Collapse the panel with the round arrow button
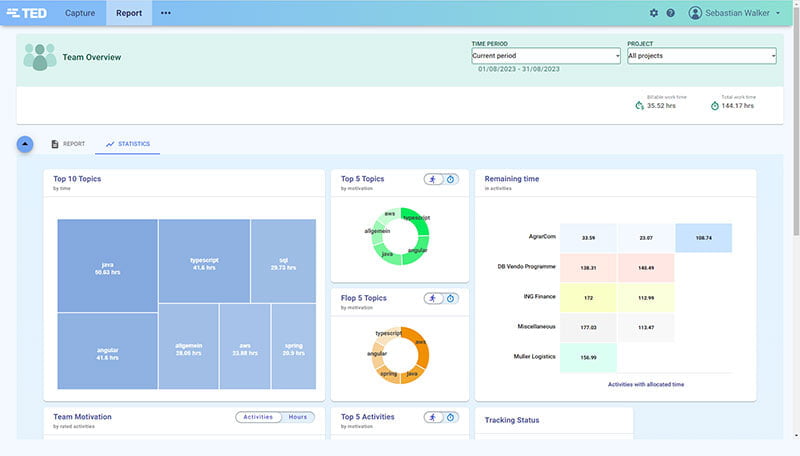 25,144
